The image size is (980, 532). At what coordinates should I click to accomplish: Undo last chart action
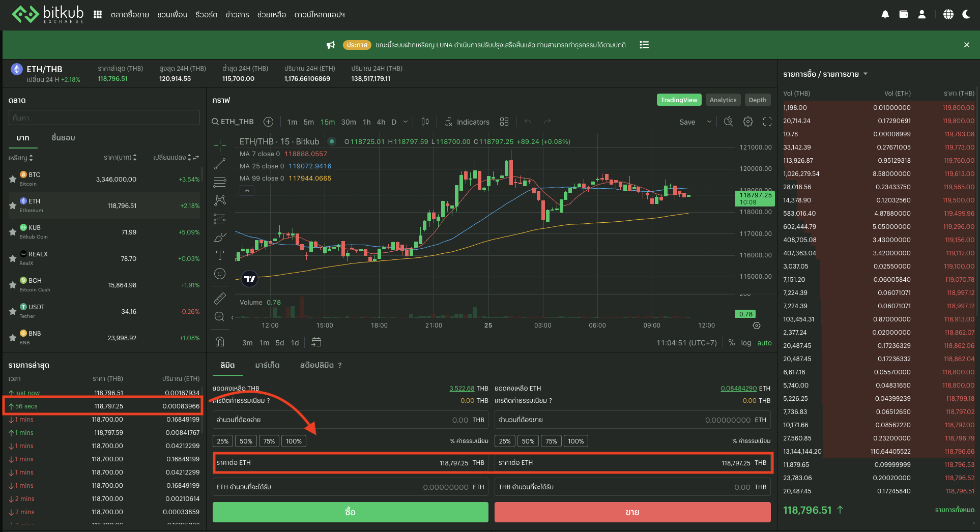[x=528, y=122]
